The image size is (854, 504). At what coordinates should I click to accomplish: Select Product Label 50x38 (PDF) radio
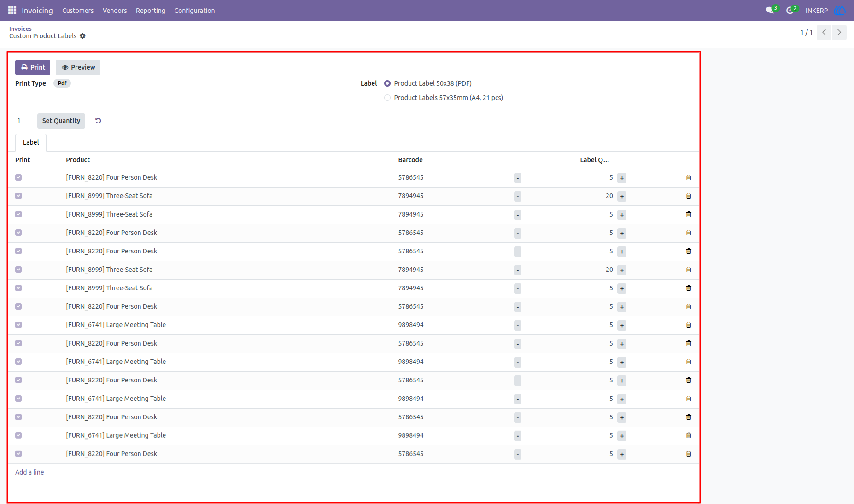click(x=387, y=83)
